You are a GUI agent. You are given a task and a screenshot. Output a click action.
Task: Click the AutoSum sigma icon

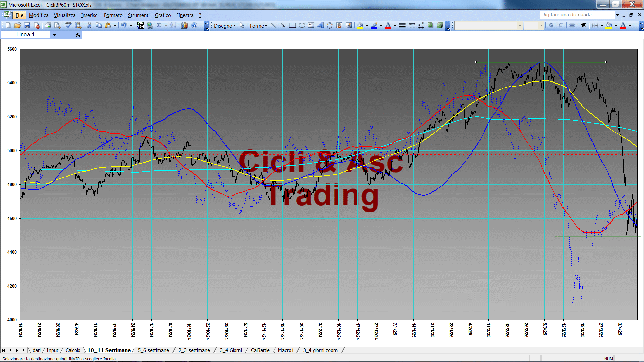(x=159, y=25)
